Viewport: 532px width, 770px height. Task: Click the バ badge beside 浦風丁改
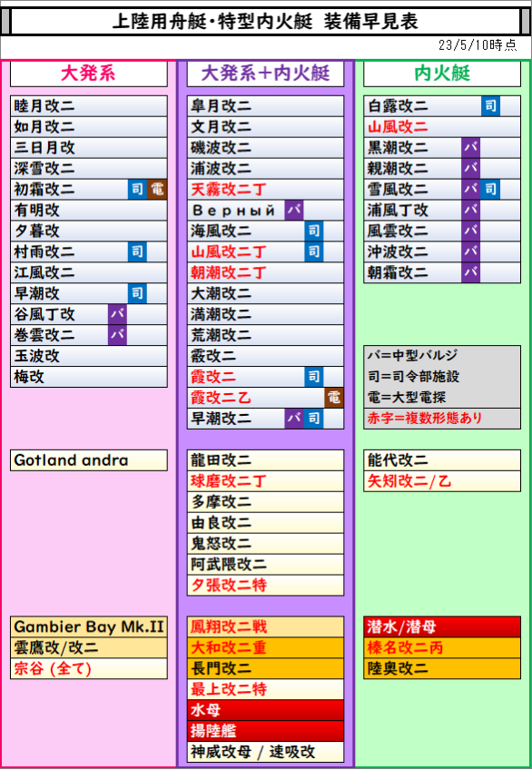pyautogui.click(x=470, y=210)
